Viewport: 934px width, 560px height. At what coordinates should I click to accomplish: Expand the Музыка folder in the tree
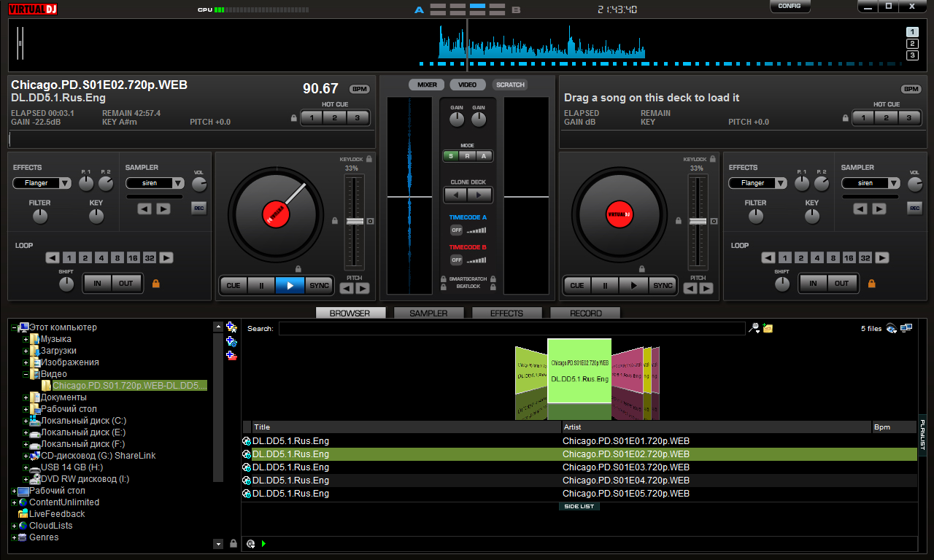pos(26,339)
